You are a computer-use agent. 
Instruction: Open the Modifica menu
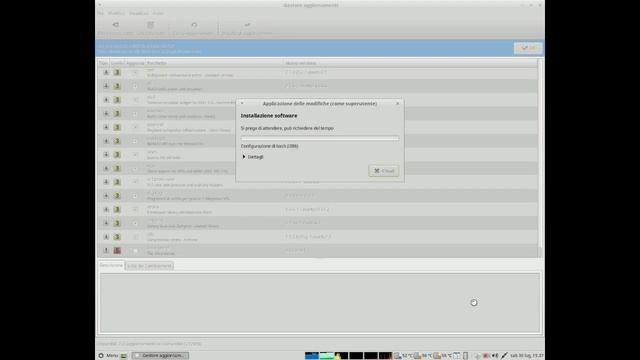pyautogui.click(x=116, y=13)
